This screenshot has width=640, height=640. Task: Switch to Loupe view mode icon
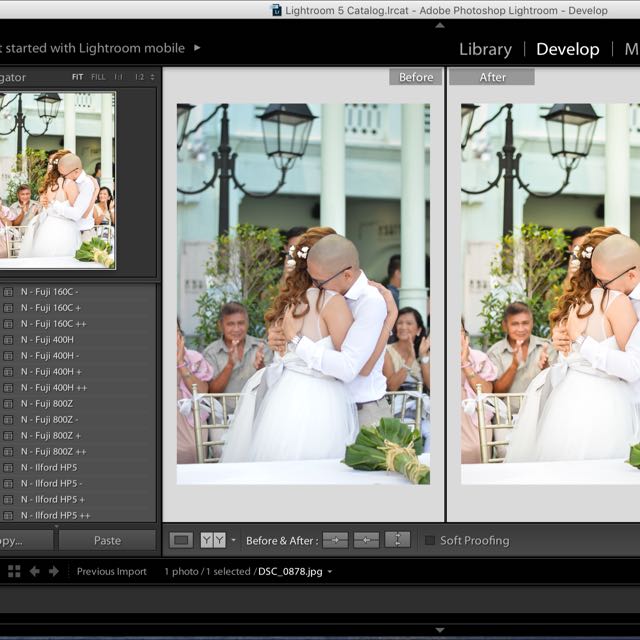pos(181,540)
